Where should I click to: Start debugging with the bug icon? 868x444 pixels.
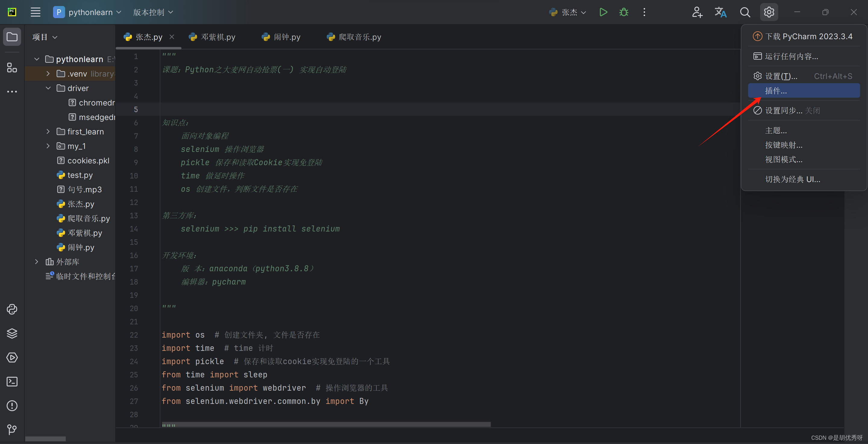coord(624,12)
